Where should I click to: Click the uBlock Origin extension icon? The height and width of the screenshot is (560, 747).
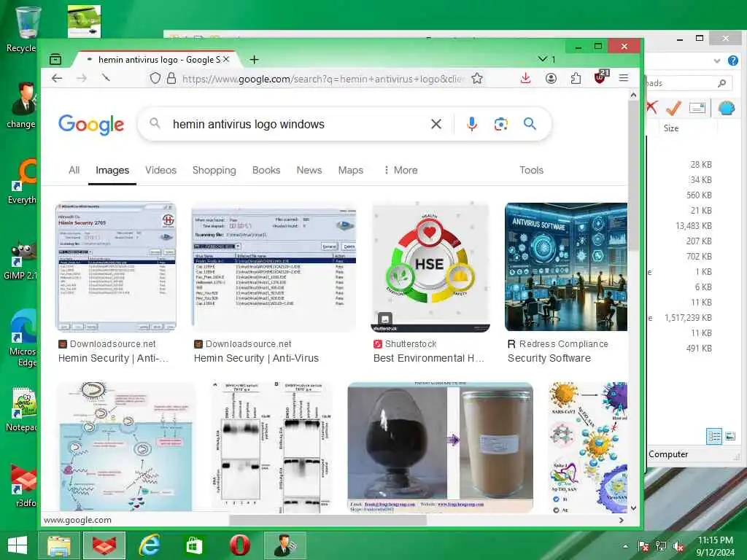(601, 77)
